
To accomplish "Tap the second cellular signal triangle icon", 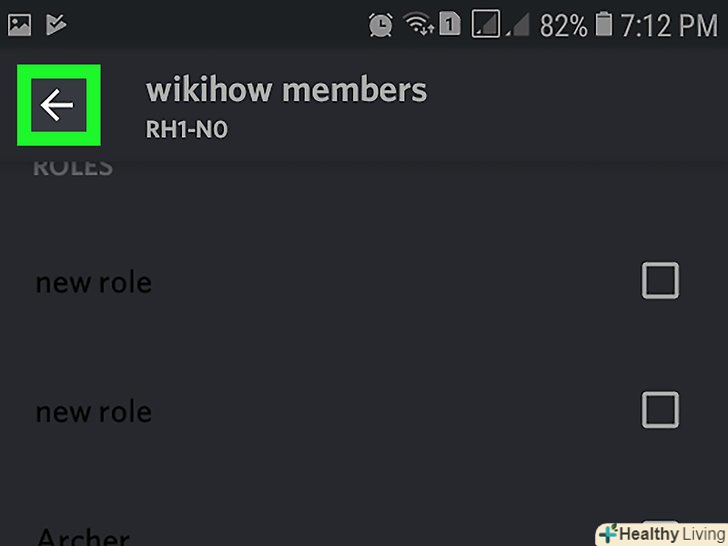I will [x=518, y=25].
